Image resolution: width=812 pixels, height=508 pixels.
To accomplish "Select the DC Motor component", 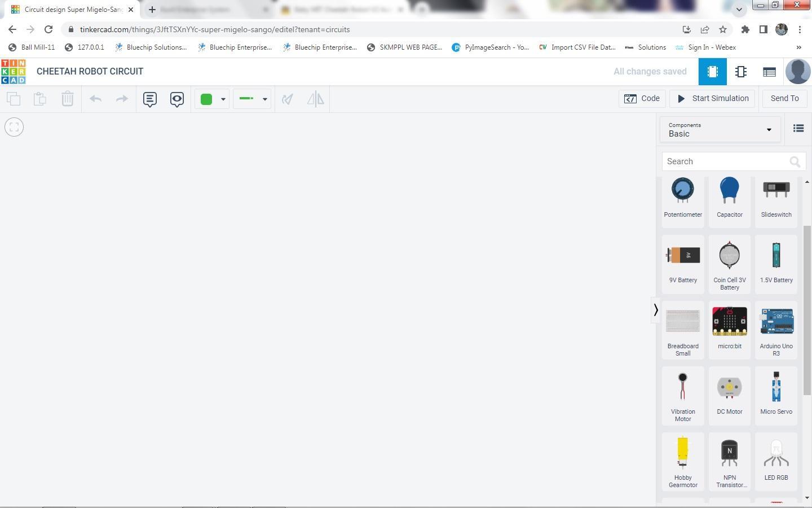I will pyautogui.click(x=730, y=396).
